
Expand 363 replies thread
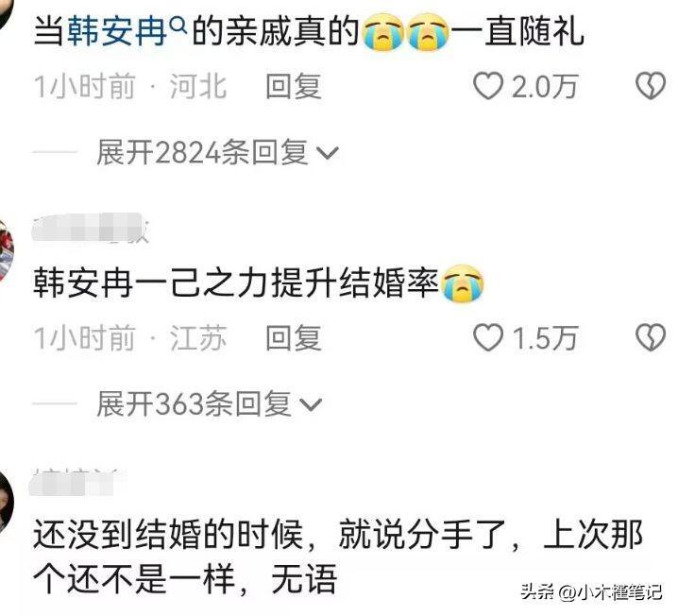pos(210,404)
